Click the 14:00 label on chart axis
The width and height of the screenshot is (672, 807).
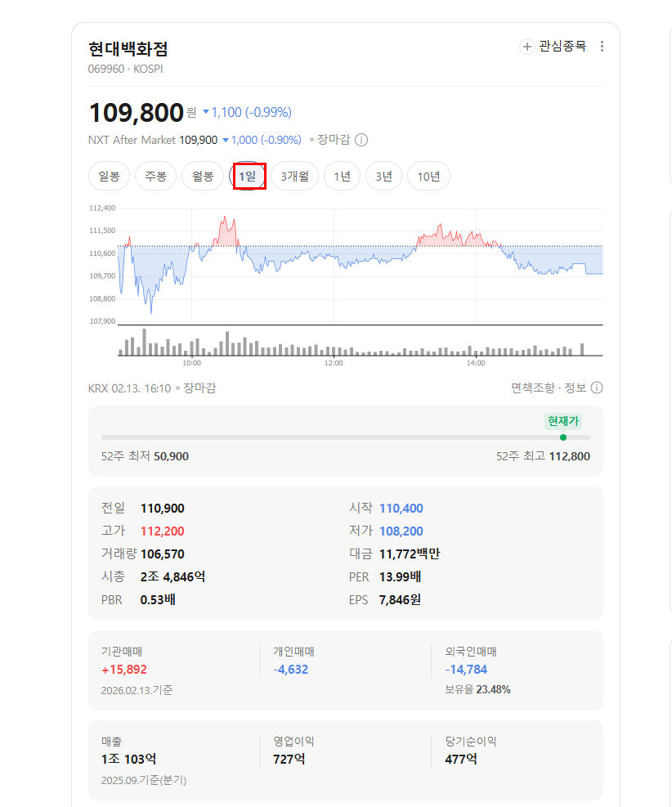coord(476,363)
